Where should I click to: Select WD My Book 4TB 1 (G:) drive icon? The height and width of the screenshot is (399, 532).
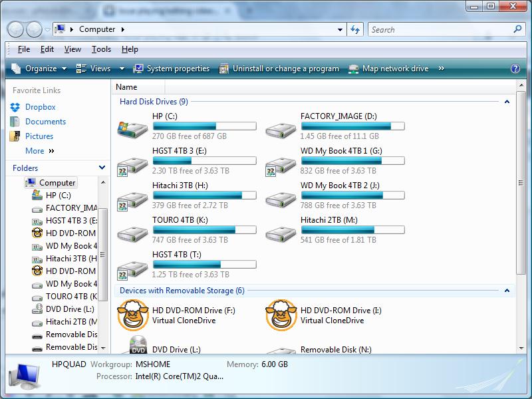point(281,166)
